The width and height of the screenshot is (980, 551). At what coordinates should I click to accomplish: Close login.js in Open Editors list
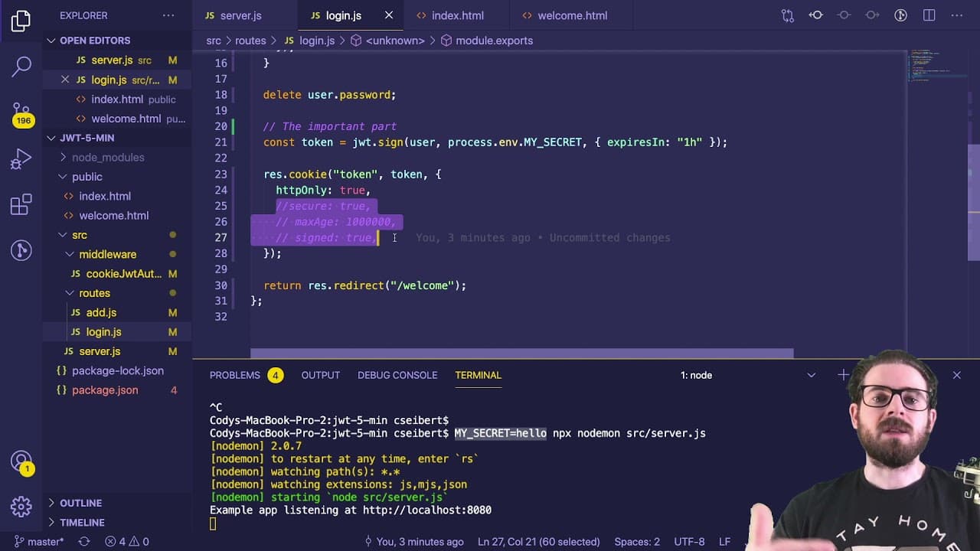65,80
